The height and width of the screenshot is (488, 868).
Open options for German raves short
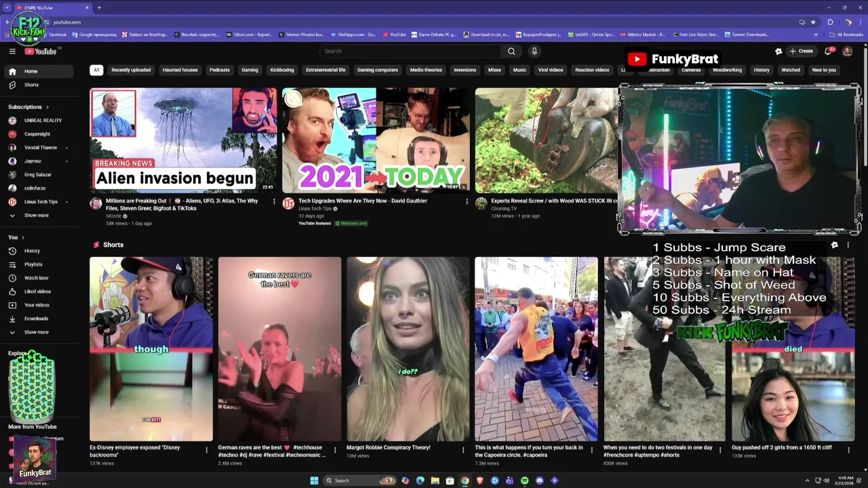tap(335, 449)
